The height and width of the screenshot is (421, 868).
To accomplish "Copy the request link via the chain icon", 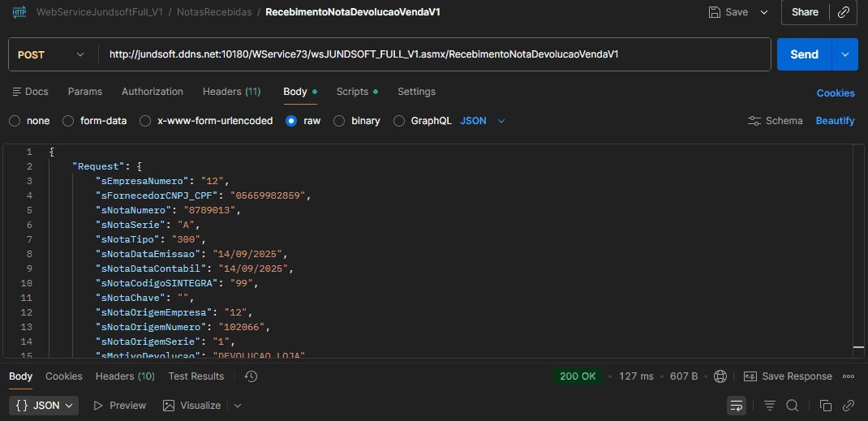I will (x=844, y=12).
